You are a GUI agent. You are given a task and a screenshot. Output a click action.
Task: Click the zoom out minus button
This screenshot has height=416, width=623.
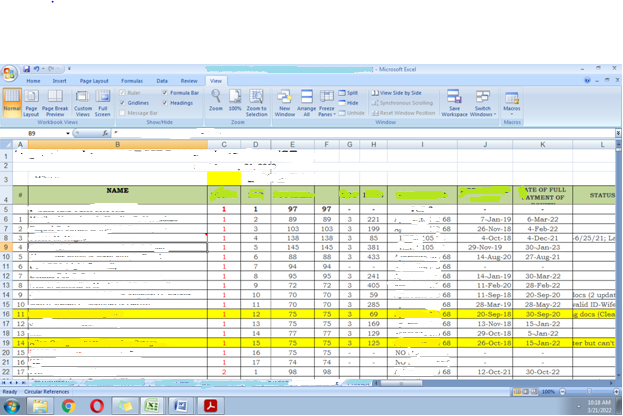point(563,392)
